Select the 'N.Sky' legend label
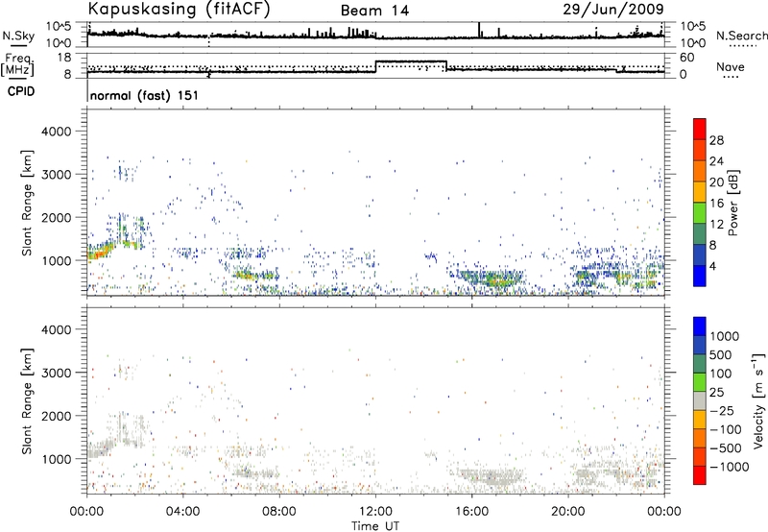The height and width of the screenshot is (532, 768). [18, 36]
